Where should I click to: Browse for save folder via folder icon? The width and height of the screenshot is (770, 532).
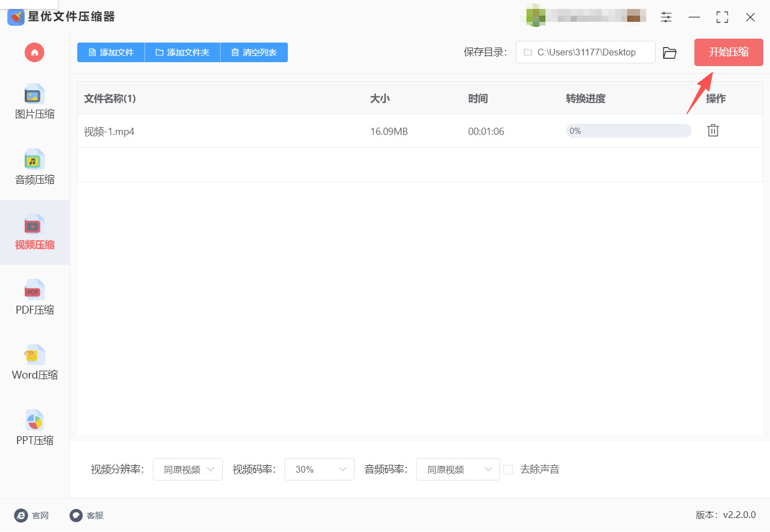point(670,53)
